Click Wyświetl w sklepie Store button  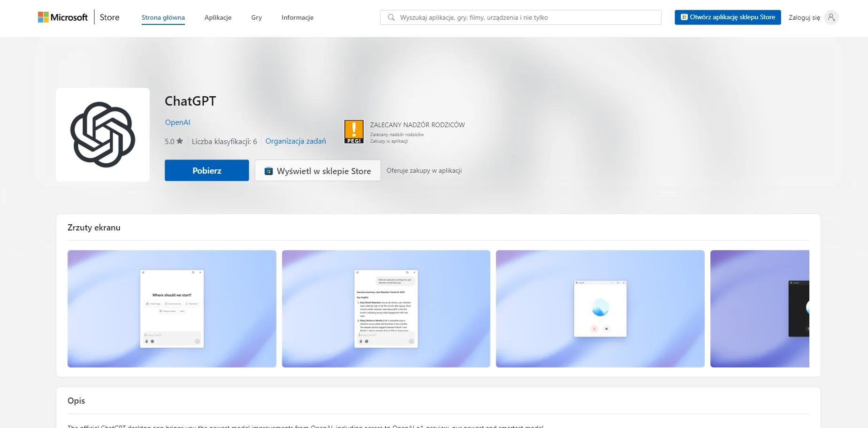[318, 170]
